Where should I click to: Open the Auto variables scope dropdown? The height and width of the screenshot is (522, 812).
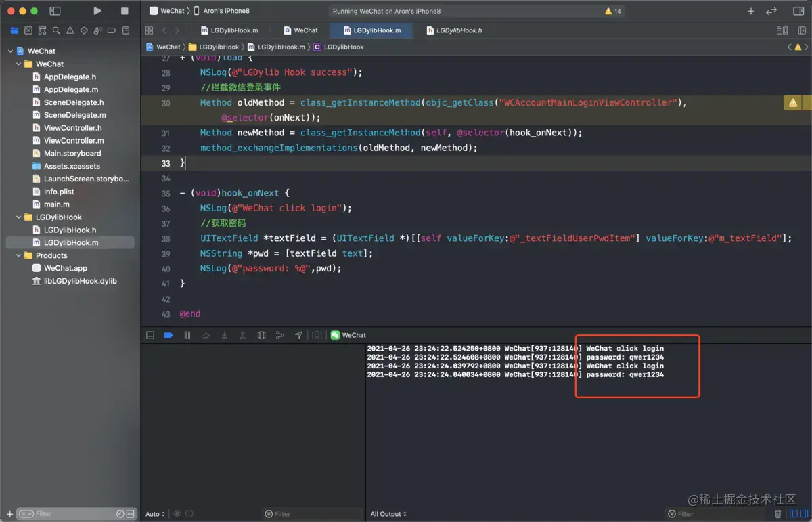click(x=156, y=514)
